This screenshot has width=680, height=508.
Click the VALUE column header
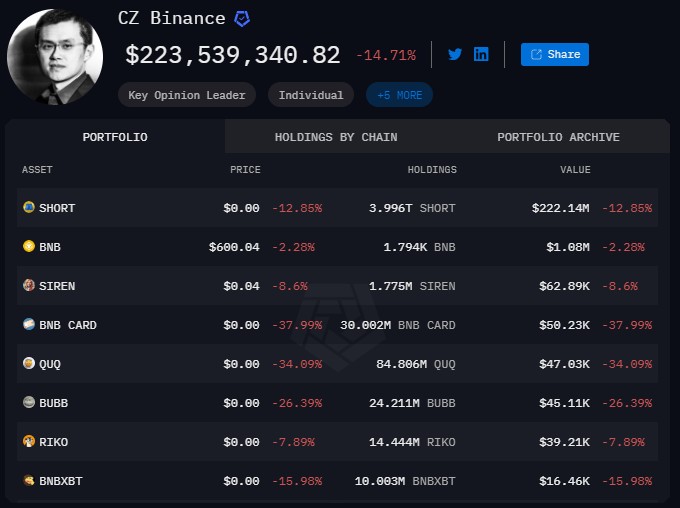tap(575, 170)
